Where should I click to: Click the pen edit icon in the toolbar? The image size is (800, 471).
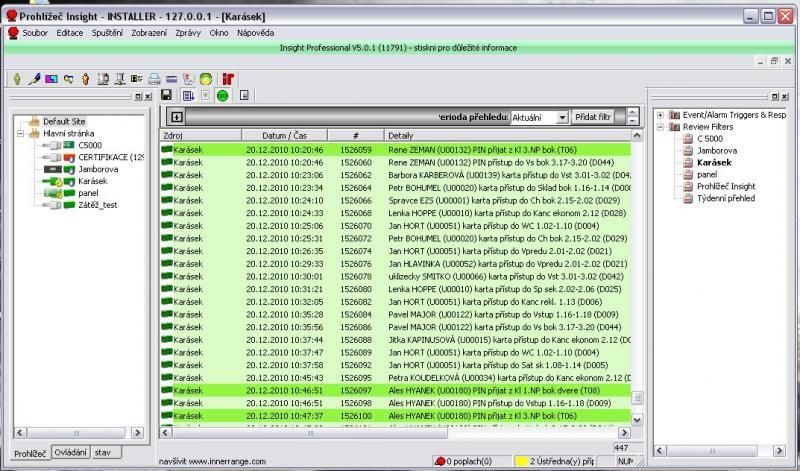pos(33,78)
